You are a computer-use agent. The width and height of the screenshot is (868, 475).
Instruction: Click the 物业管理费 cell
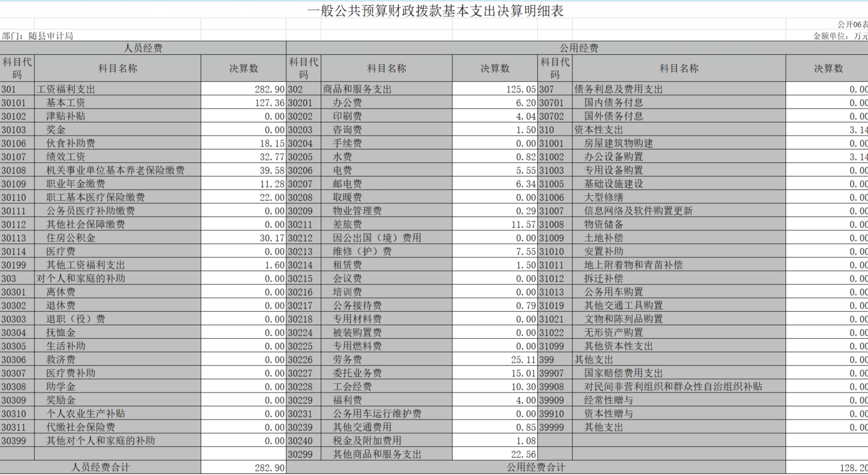(x=387, y=211)
